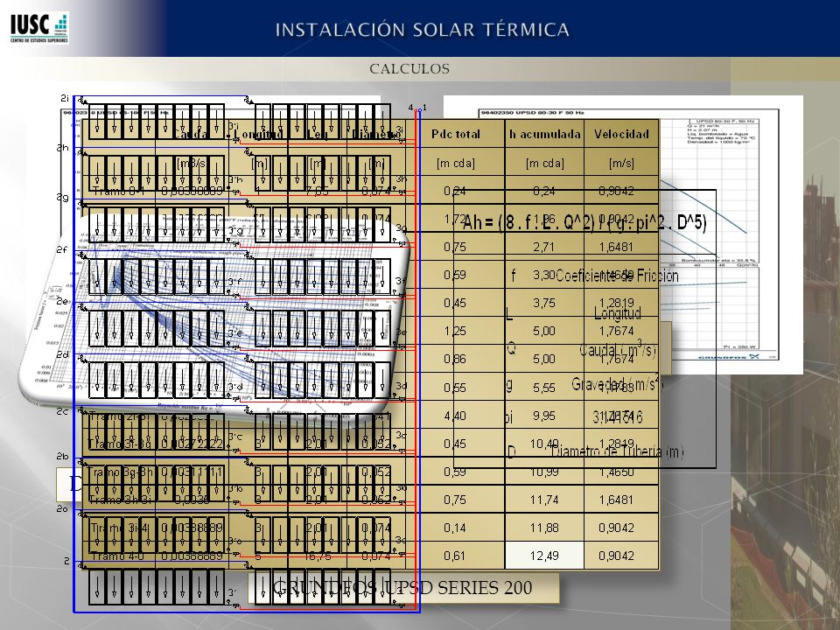Viewport: 840px width, 630px height.
Task: Click the 2i node label on the schematic
Action: point(65,98)
